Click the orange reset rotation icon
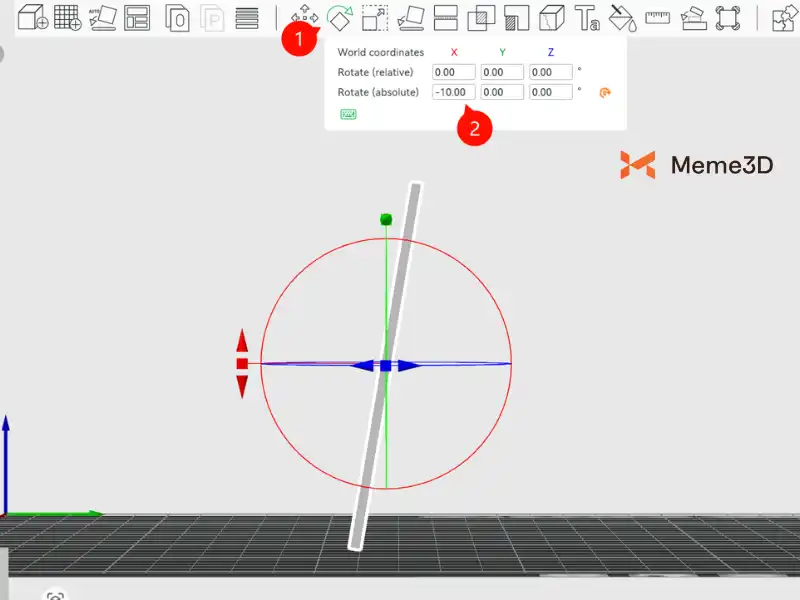This screenshot has height=600, width=800. click(604, 93)
